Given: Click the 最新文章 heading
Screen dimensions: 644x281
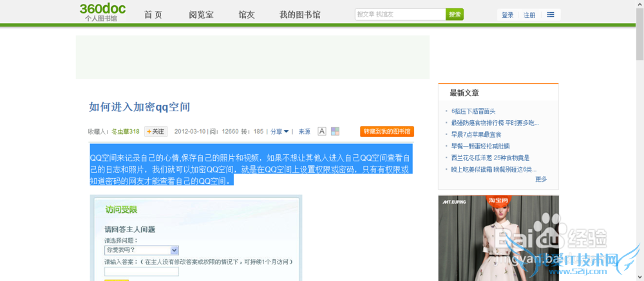Looking at the screenshot, I should [x=464, y=93].
